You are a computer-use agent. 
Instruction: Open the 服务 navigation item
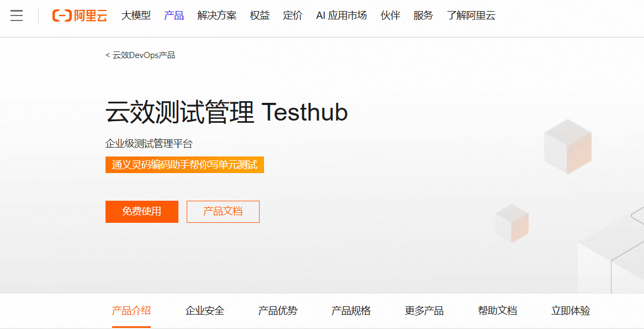[424, 15]
